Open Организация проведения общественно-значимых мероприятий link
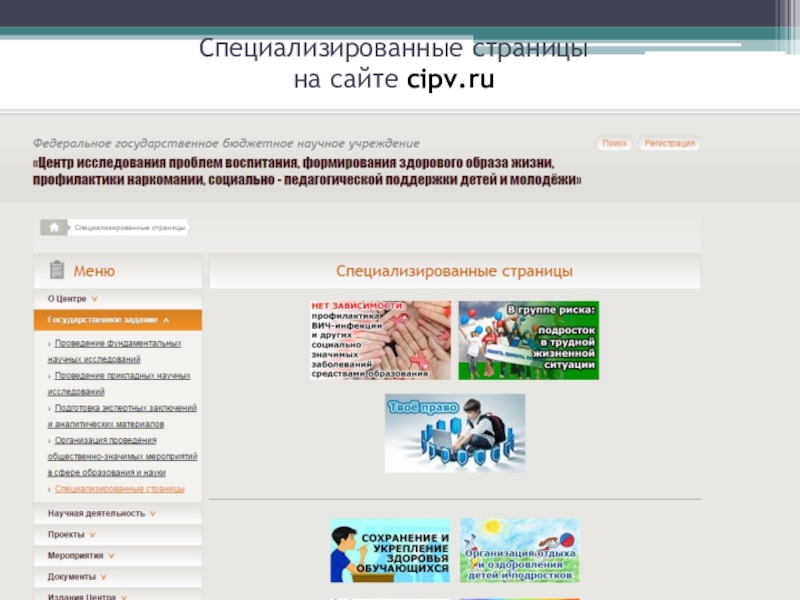This screenshot has width=800, height=600. pos(123,456)
